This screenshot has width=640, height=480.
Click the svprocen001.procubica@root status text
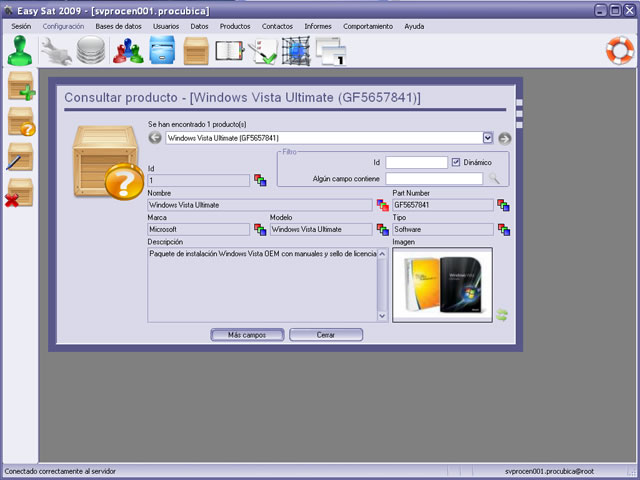pyautogui.click(x=549, y=471)
